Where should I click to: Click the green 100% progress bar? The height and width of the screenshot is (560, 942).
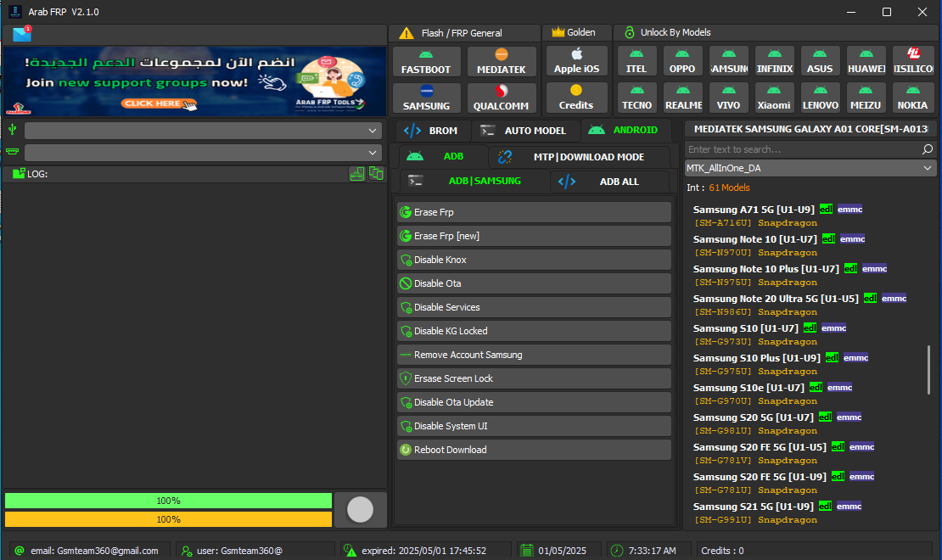coord(168,501)
